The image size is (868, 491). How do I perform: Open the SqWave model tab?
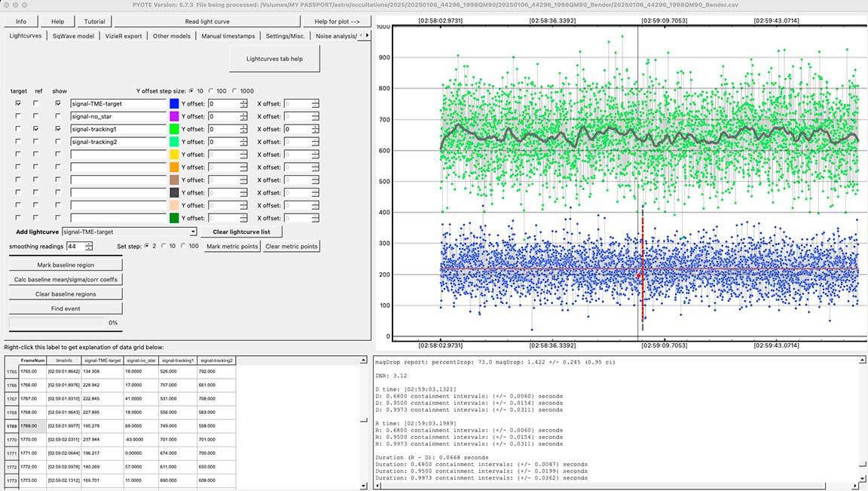tap(73, 36)
